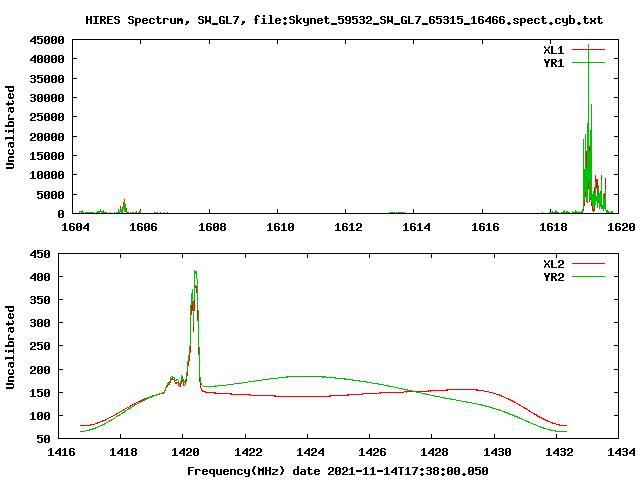640x480 pixels.
Task: Click the 1616 frequency label
Action: click(x=485, y=227)
